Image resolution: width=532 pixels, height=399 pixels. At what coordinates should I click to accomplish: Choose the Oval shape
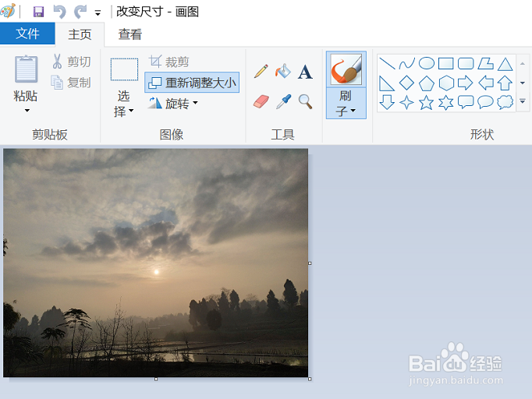[x=427, y=63]
